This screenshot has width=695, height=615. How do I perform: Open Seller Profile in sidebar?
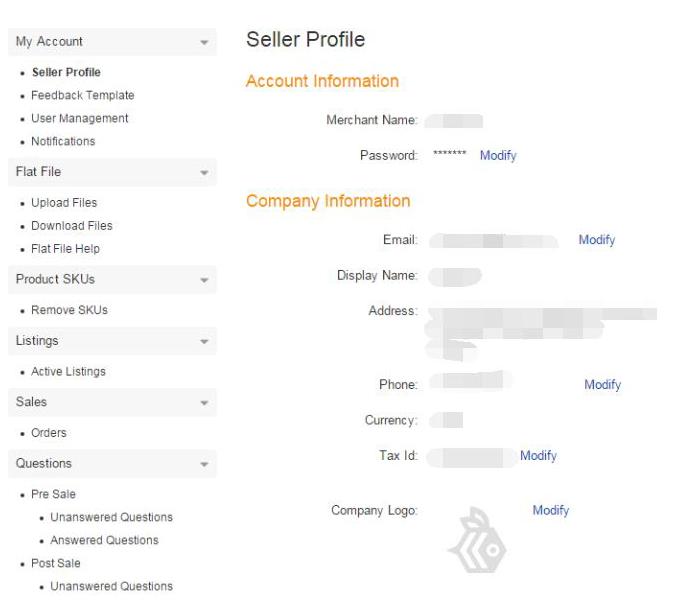(x=66, y=72)
